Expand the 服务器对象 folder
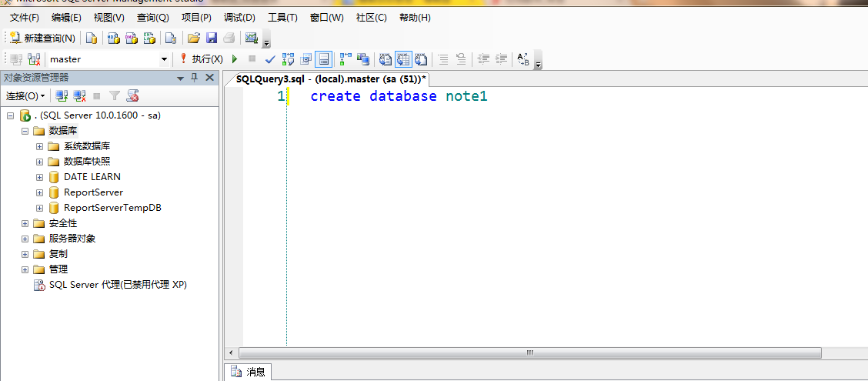 click(25, 239)
